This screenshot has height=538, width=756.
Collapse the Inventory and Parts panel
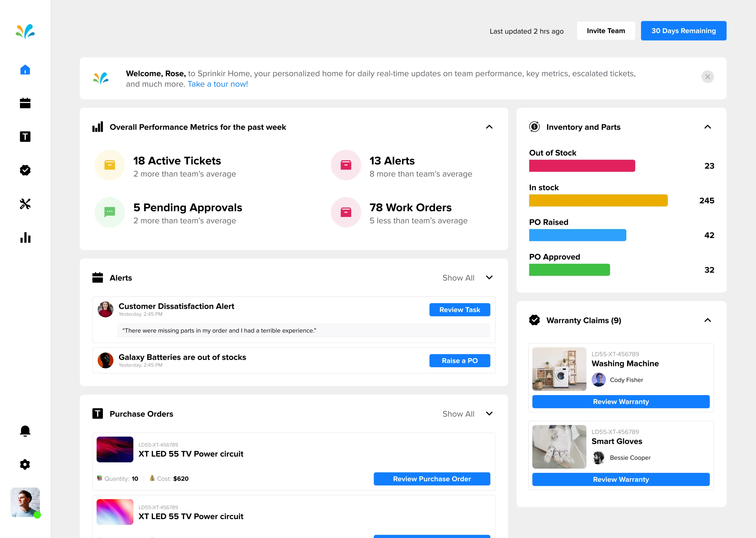pos(708,127)
